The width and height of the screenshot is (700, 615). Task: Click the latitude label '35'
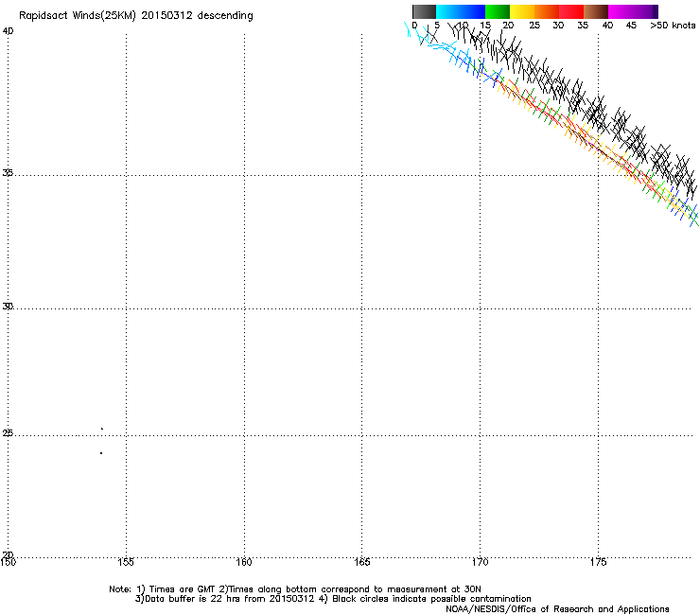pos(8,172)
